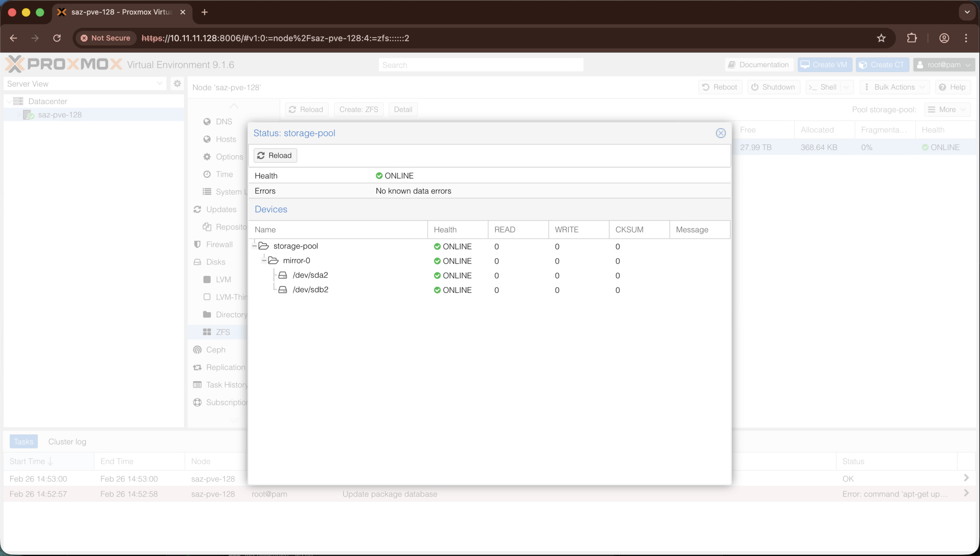Screen dimensions: 980x556
Task: Open the browser extensions puzzle icon
Action: 912,38
